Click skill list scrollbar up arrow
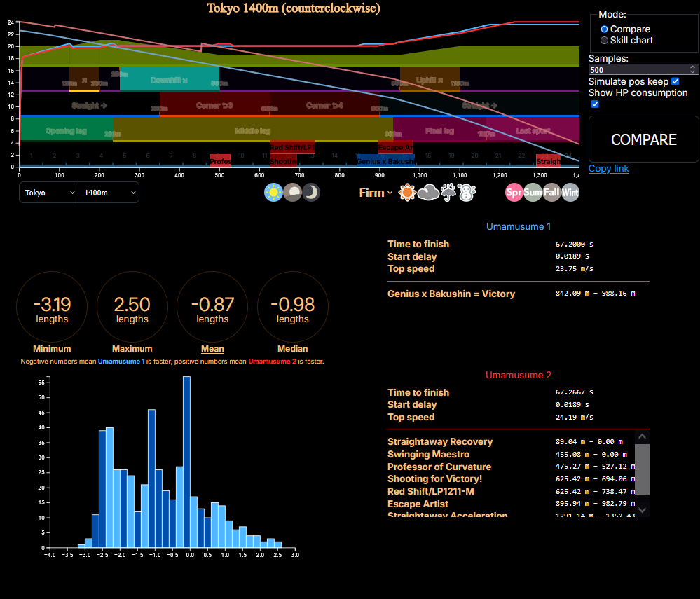Screen dimensions: 700x599 coord(642,436)
